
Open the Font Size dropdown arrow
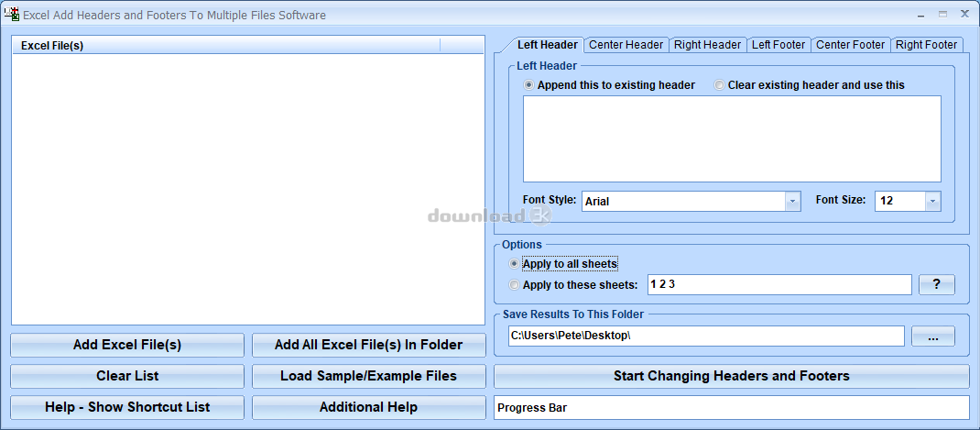coord(932,201)
